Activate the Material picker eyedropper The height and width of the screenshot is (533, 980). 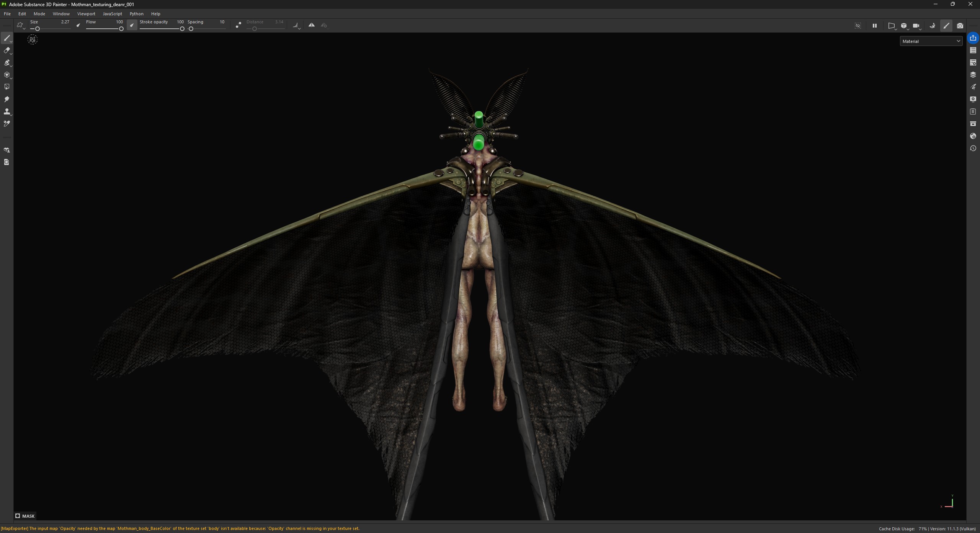(x=7, y=124)
